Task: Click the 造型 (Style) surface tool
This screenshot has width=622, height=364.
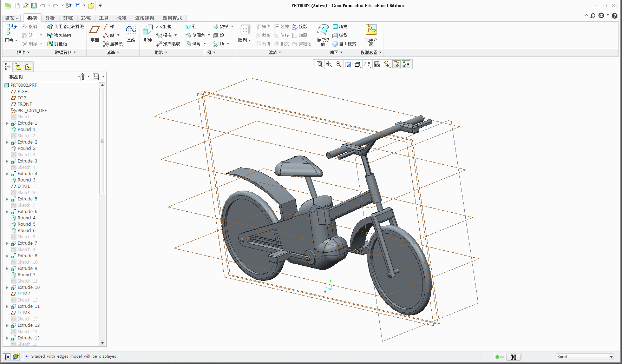Action: click(x=340, y=35)
